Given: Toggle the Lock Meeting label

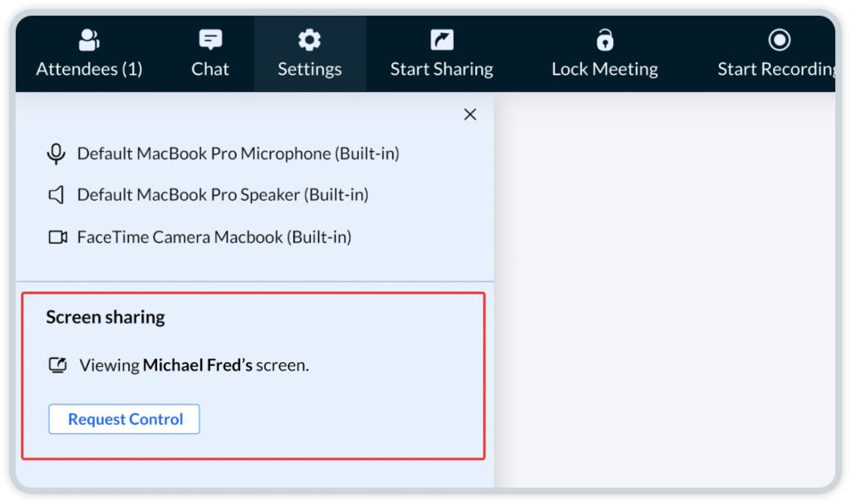Looking at the screenshot, I should point(605,69).
